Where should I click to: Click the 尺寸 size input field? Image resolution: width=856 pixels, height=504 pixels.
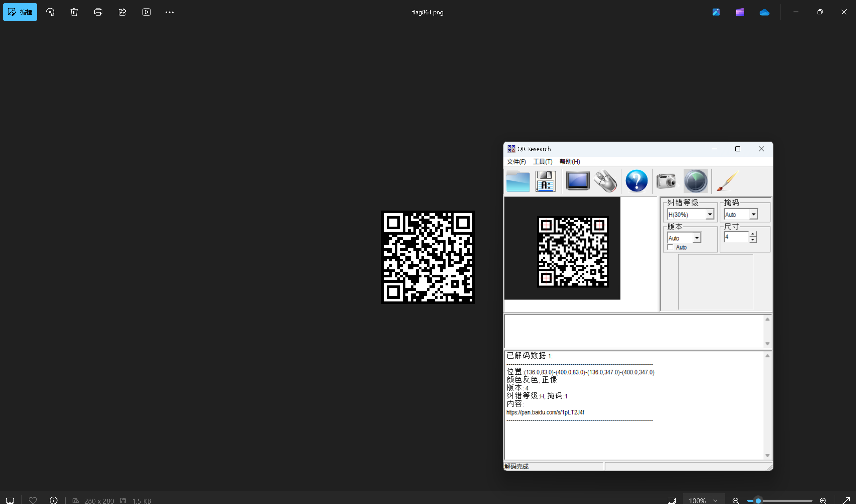[x=736, y=237]
